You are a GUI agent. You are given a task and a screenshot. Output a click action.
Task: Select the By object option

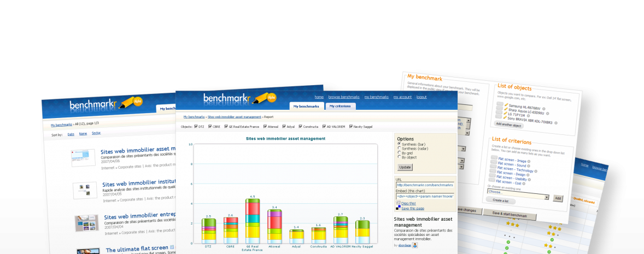(x=399, y=157)
